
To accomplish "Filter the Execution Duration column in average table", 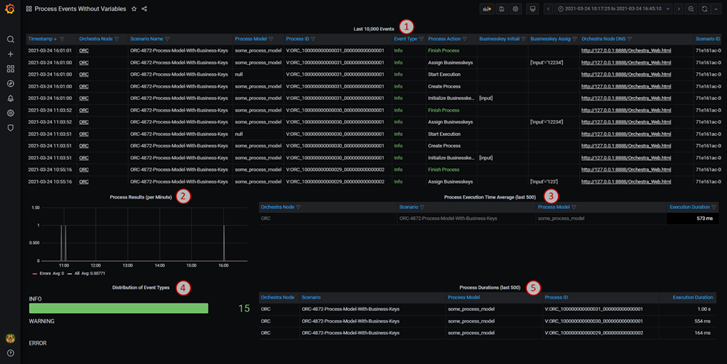I will click(714, 207).
